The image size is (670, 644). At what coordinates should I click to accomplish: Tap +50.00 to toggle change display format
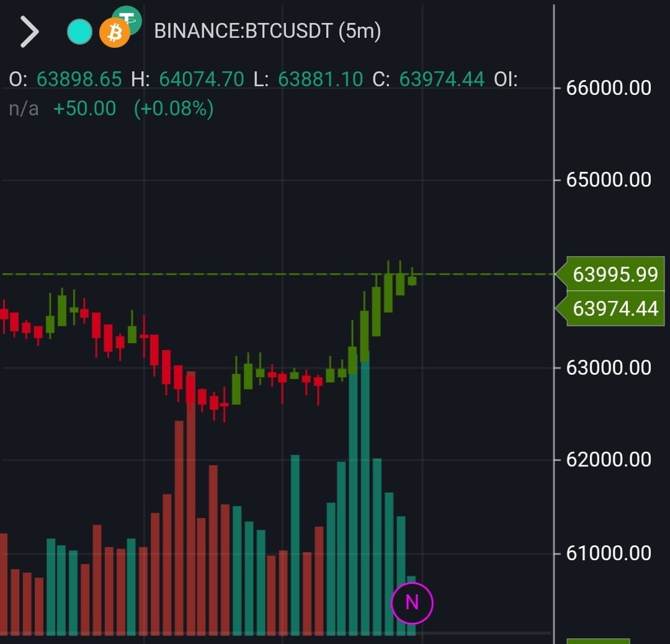(x=87, y=108)
